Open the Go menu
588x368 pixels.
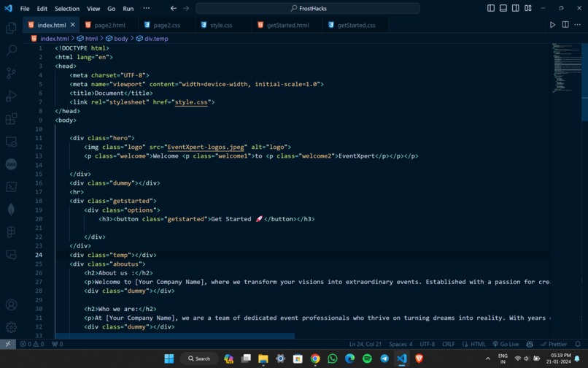[x=112, y=9]
